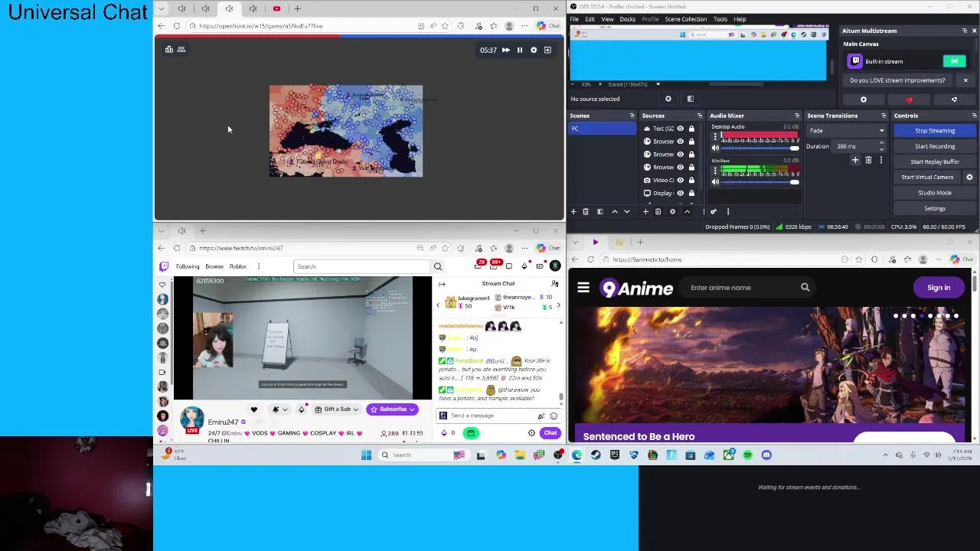Open the Scene Collection menu in OBS

pos(685,19)
